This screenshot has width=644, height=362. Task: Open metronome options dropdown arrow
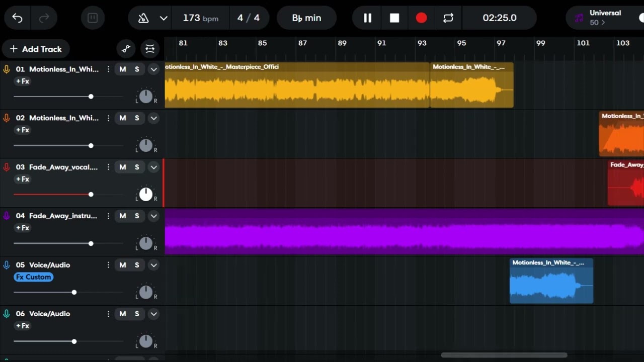(x=164, y=18)
